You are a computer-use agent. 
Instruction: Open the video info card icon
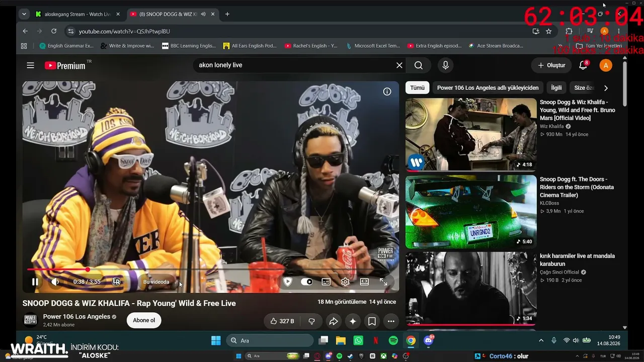(387, 92)
